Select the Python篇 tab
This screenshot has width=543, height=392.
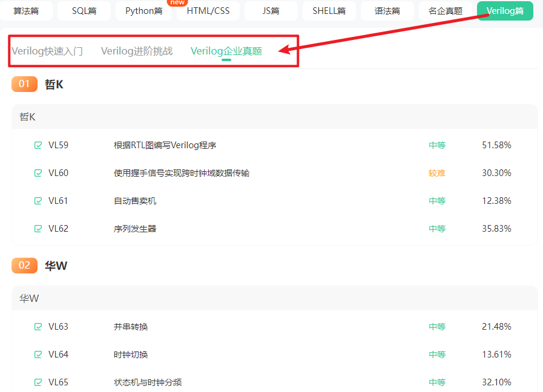[143, 11]
